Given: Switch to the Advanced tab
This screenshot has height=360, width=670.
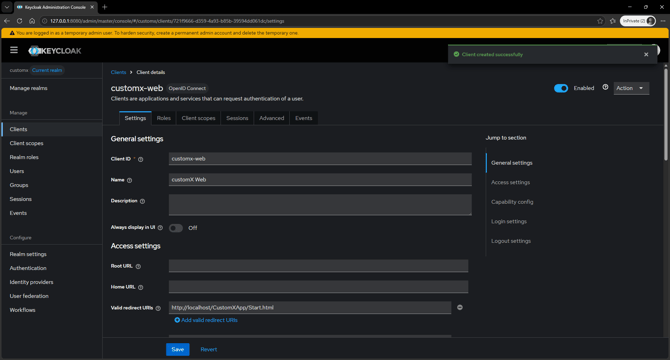Looking at the screenshot, I should pos(272,118).
